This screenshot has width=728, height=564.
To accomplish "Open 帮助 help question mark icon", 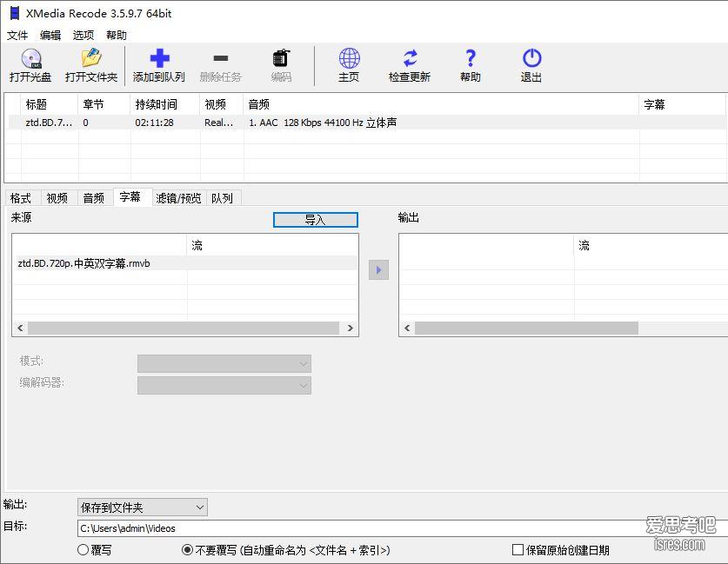I will pyautogui.click(x=471, y=58).
